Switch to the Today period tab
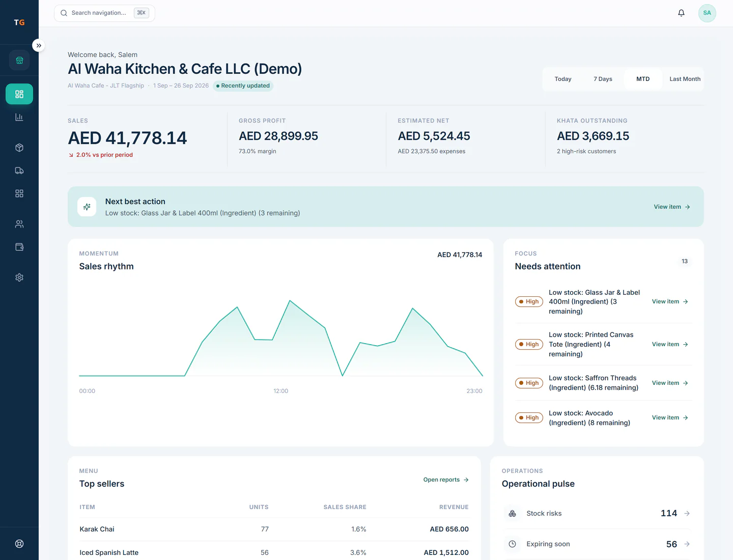 pos(563,79)
